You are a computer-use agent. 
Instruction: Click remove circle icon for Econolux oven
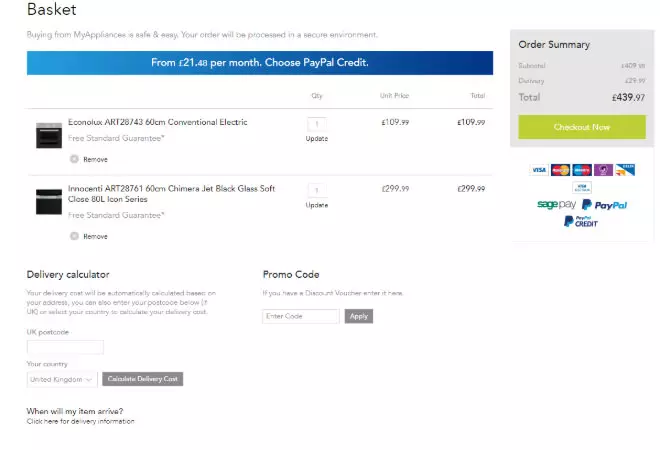pos(74,159)
